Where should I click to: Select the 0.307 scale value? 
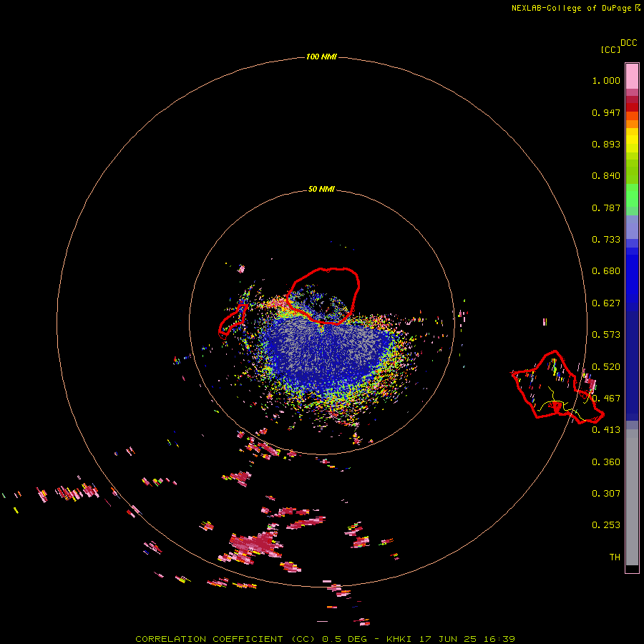(x=606, y=494)
